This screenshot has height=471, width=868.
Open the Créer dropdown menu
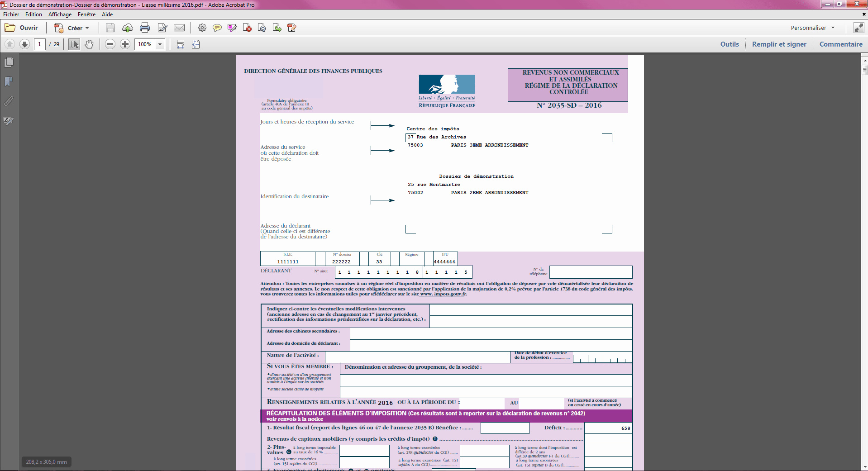pos(72,28)
